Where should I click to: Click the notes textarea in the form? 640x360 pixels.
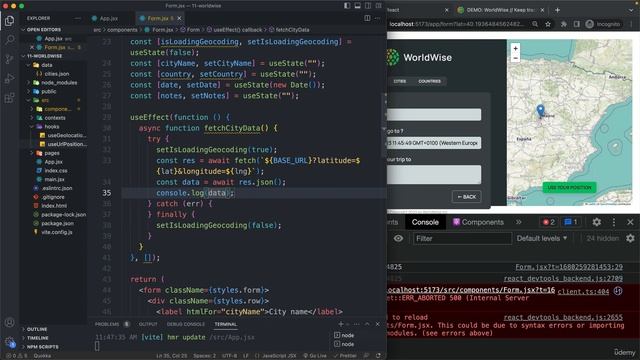[434, 174]
